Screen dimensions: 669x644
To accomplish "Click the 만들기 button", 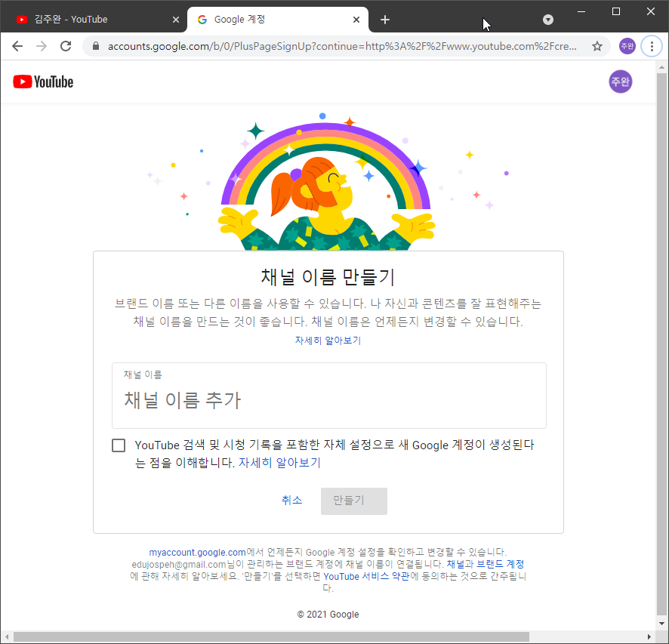I will (x=353, y=501).
